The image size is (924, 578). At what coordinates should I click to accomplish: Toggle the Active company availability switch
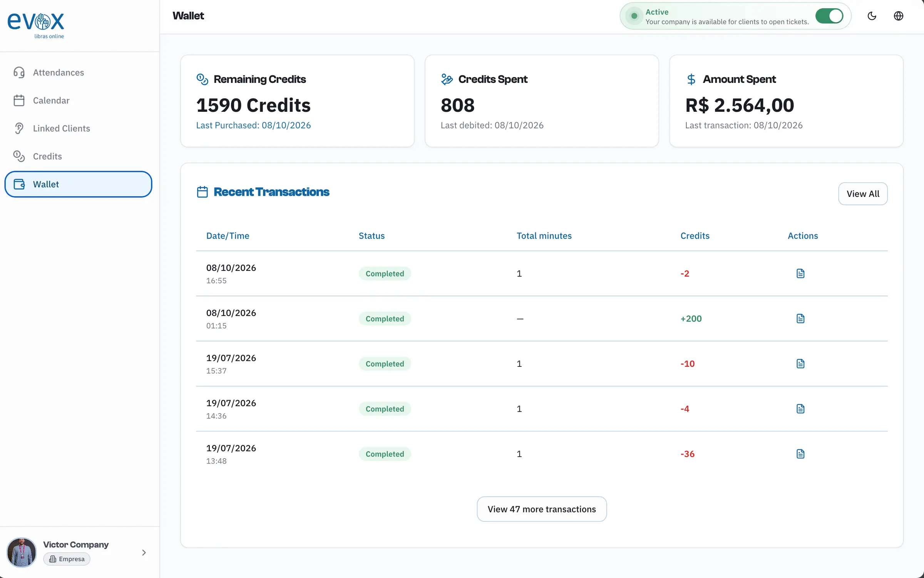829,16
